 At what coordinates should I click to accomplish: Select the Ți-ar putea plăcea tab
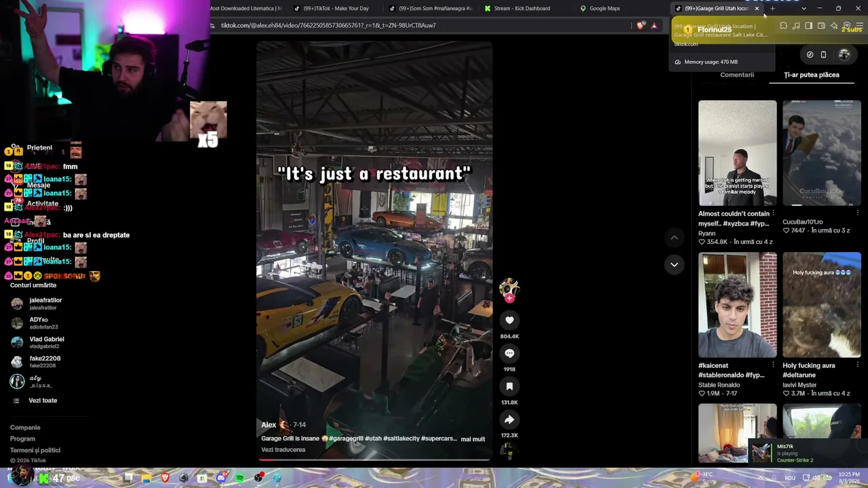tap(812, 75)
